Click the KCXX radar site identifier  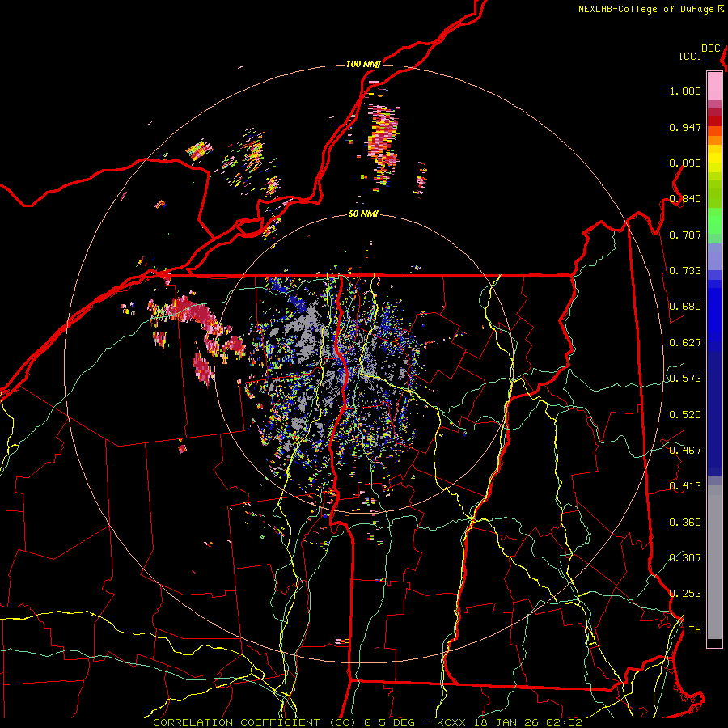(451, 722)
